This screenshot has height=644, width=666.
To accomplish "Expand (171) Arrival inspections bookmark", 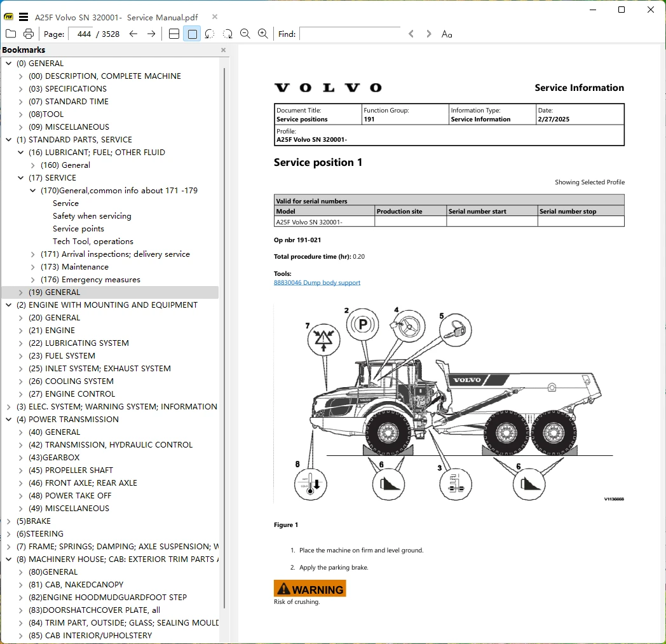I will pos(32,254).
